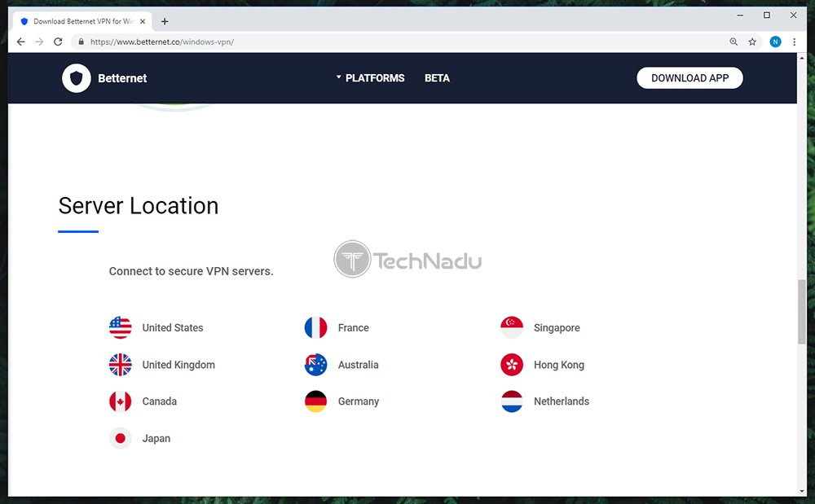Image resolution: width=815 pixels, height=504 pixels.
Task: Click the Hong Kong text label
Action: click(x=559, y=365)
